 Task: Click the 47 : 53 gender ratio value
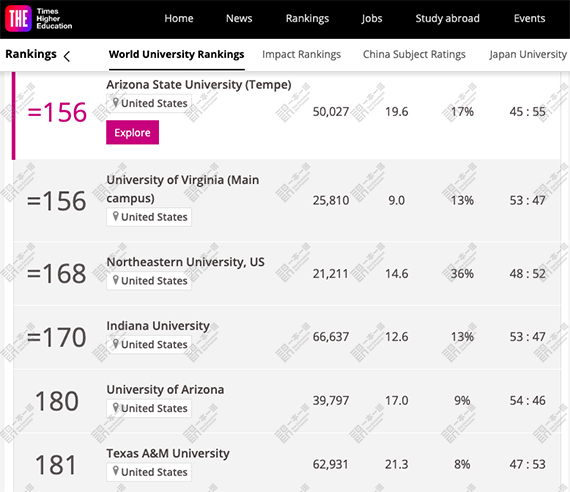[x=527, y=464]
